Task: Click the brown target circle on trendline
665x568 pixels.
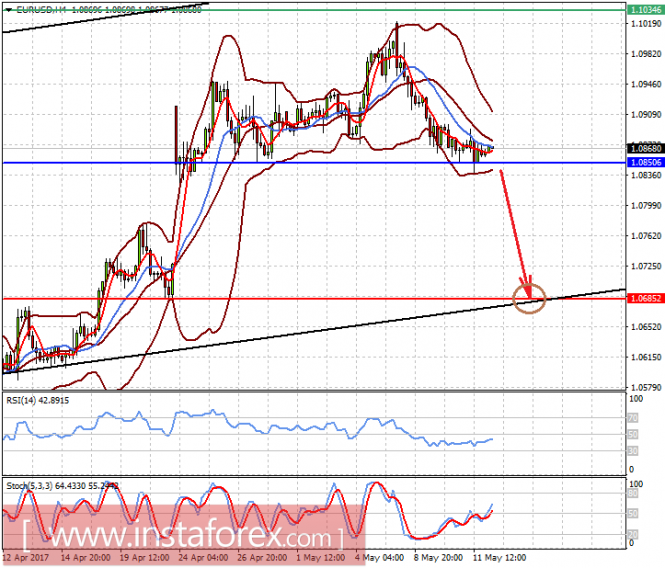Action: (x=529, y=299)
